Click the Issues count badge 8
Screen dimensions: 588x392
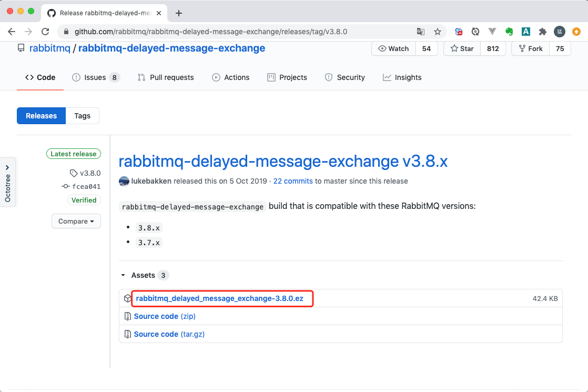pos(114,77)
